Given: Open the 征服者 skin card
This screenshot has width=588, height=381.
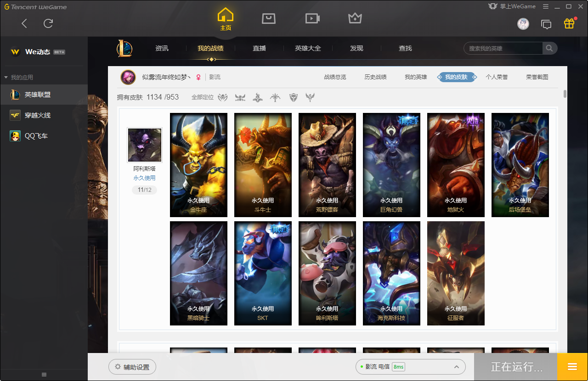Looking at the screenshot, I should click(x=456, y=273).
